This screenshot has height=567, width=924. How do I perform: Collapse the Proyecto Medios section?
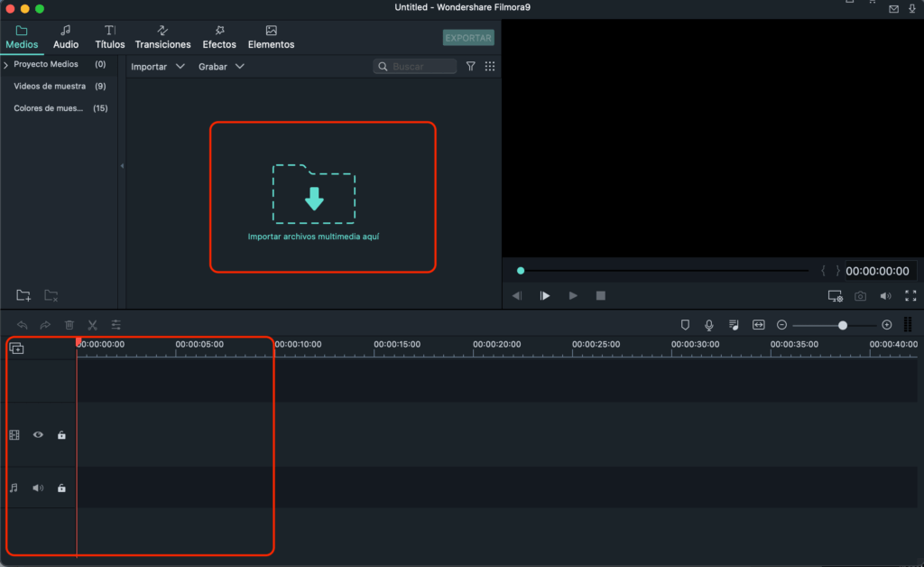point(7,64)
